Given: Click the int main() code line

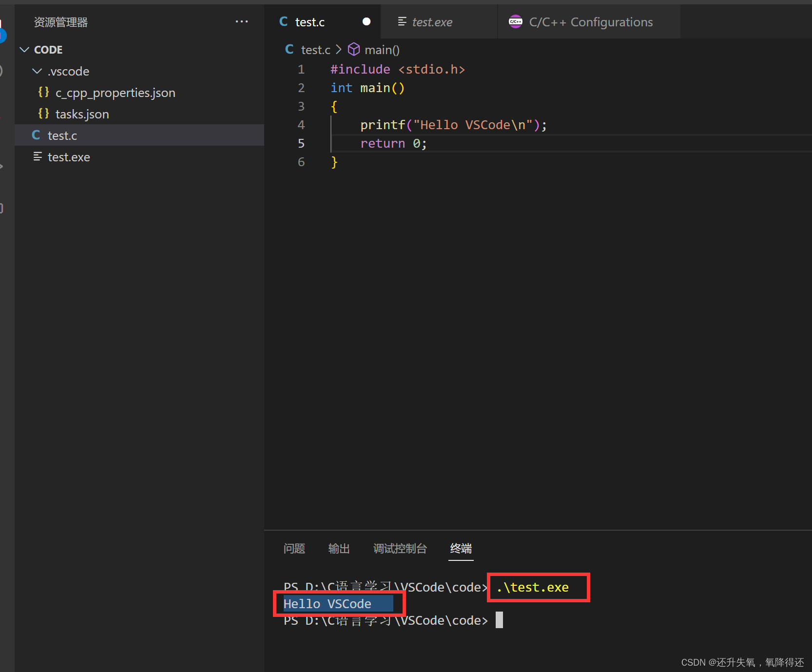Looking at the screenshot, I should 367,88.
